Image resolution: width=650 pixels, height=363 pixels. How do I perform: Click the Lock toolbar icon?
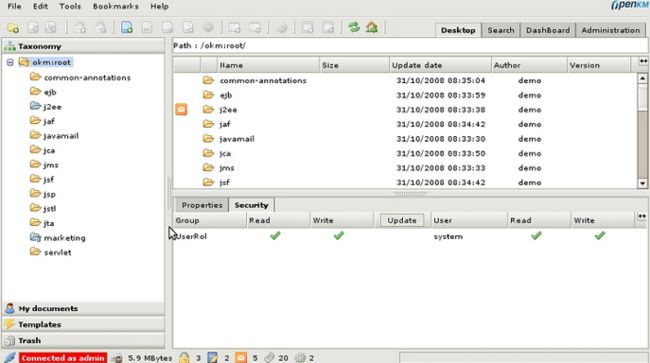[80, 28]
